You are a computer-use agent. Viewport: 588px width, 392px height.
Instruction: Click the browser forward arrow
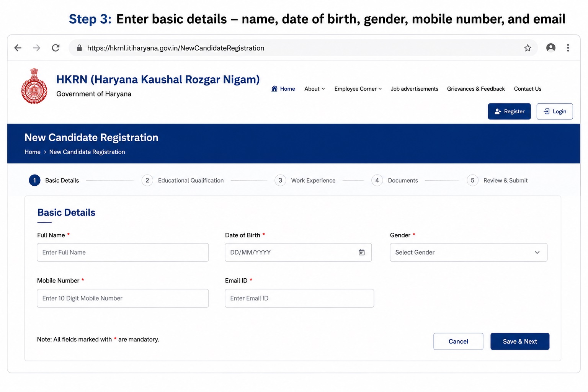[x=37, y=48]
